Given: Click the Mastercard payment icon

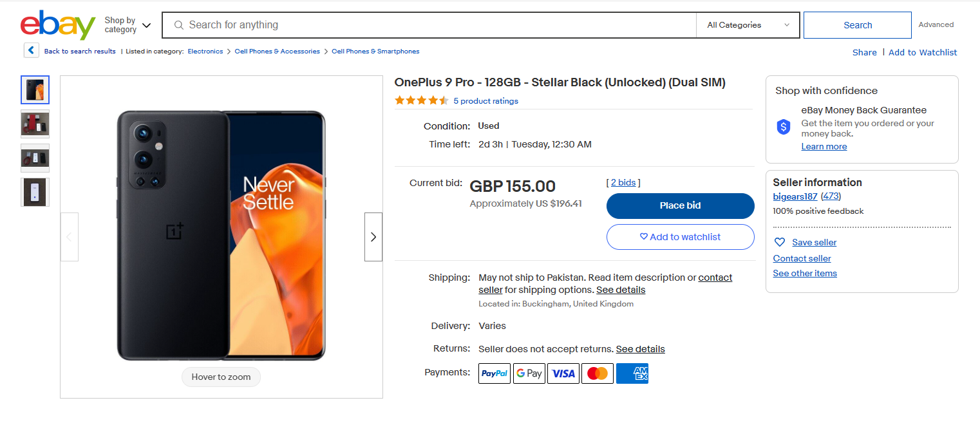Looking at the screenshot, I should click(598, 373).
